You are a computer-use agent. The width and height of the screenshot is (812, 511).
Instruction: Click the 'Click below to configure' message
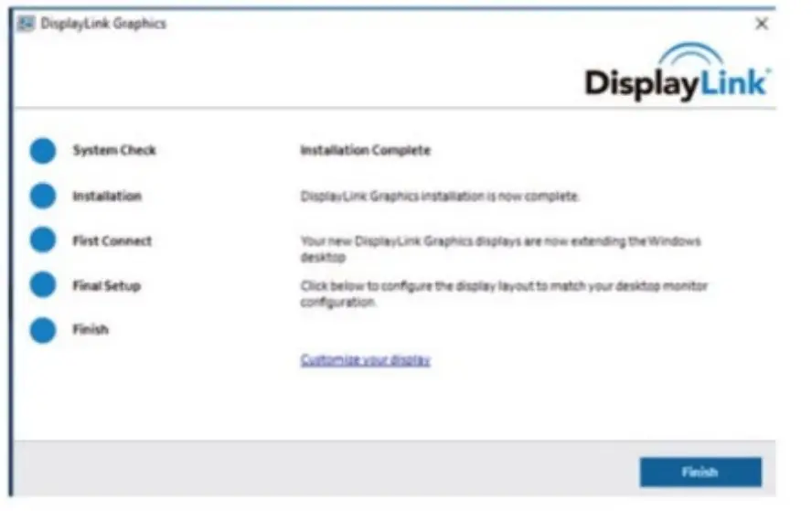tap(504, 293)
